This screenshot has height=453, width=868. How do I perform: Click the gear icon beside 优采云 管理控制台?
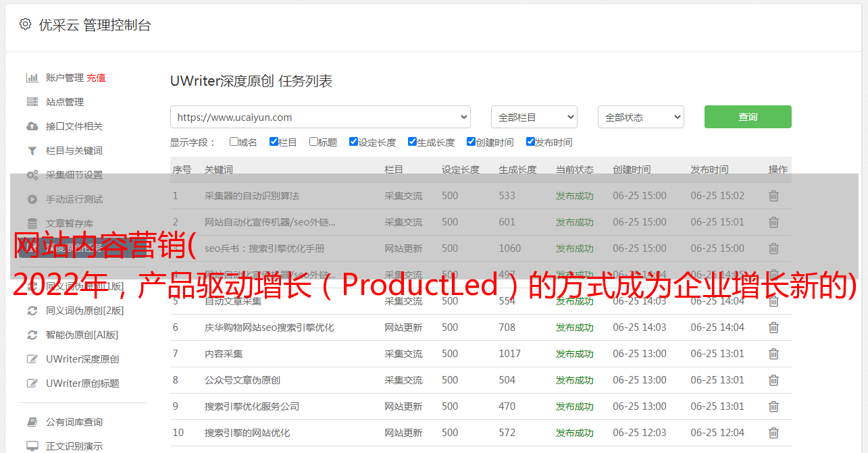[x=25, y=24]
